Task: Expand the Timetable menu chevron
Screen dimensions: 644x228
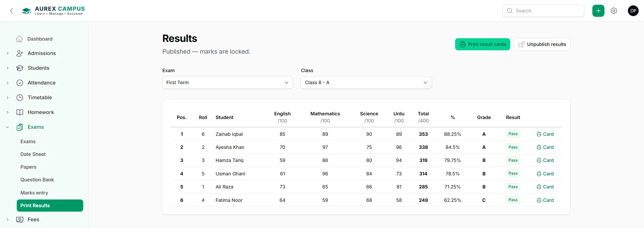Action: click(x=7, y=98)
